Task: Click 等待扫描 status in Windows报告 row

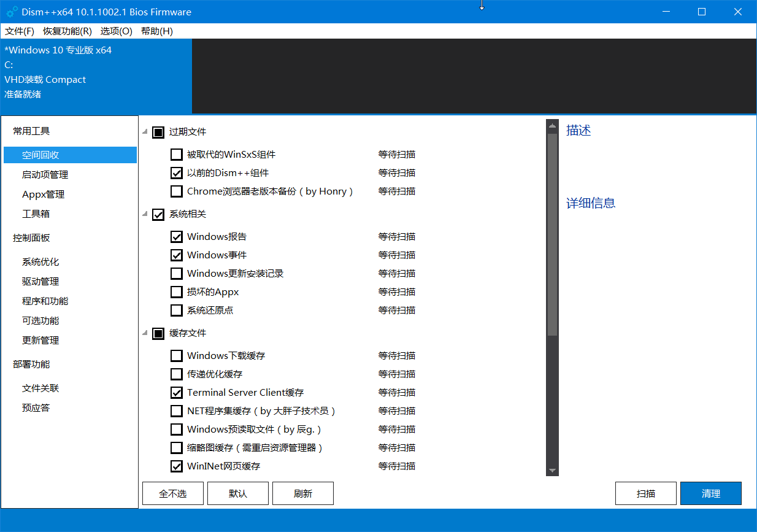Action: point(397,237)
